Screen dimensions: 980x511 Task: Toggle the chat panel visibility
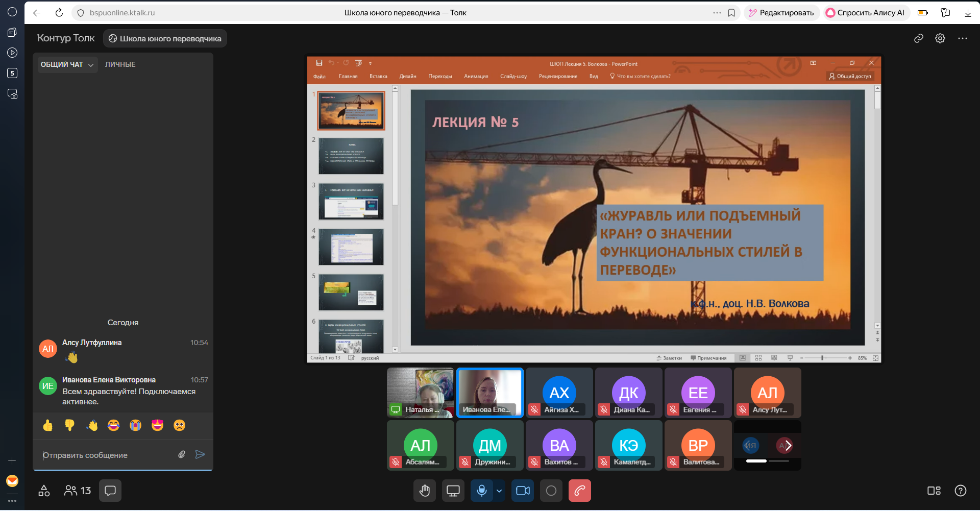click(x=110, y=491)
